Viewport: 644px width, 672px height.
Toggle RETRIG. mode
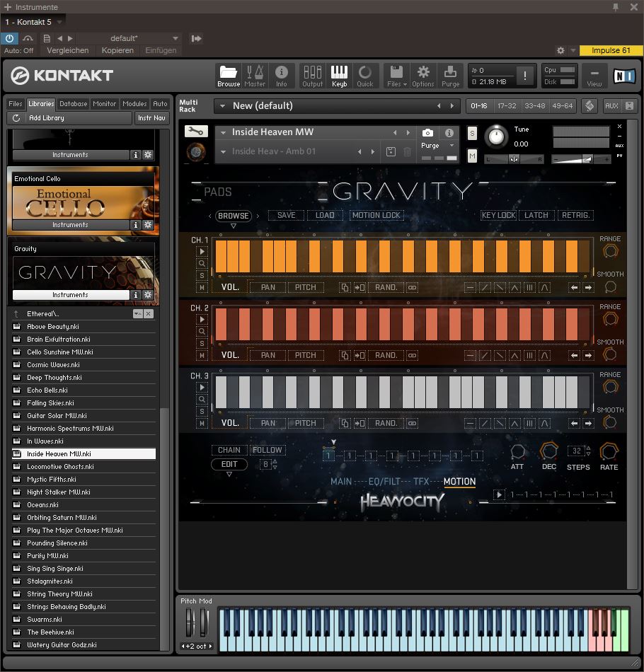[575, 215]
